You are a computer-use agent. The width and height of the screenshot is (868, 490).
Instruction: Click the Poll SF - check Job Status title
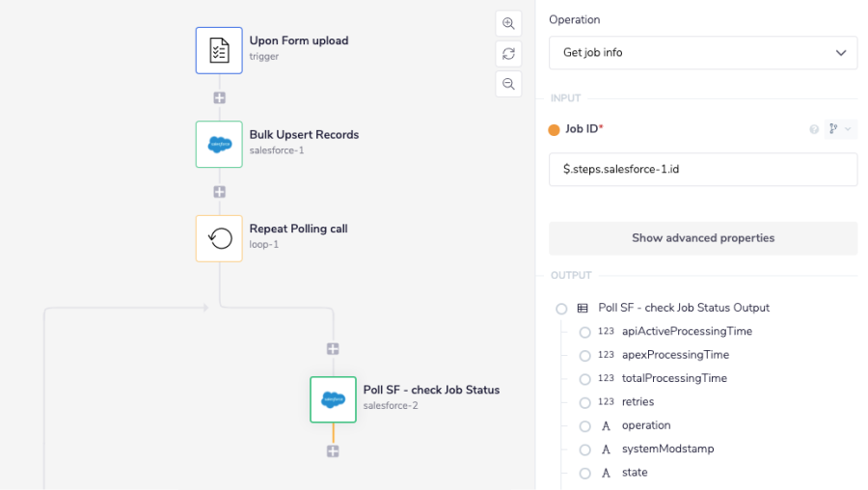point(431,390)
